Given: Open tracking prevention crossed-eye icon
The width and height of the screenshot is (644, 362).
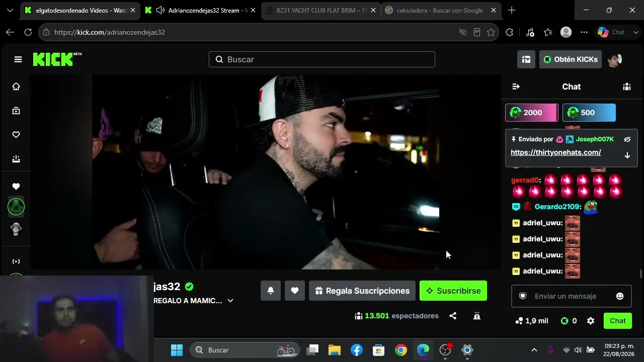Looking at the screenshot, I should pyautogui.click(x=463, y=32).
